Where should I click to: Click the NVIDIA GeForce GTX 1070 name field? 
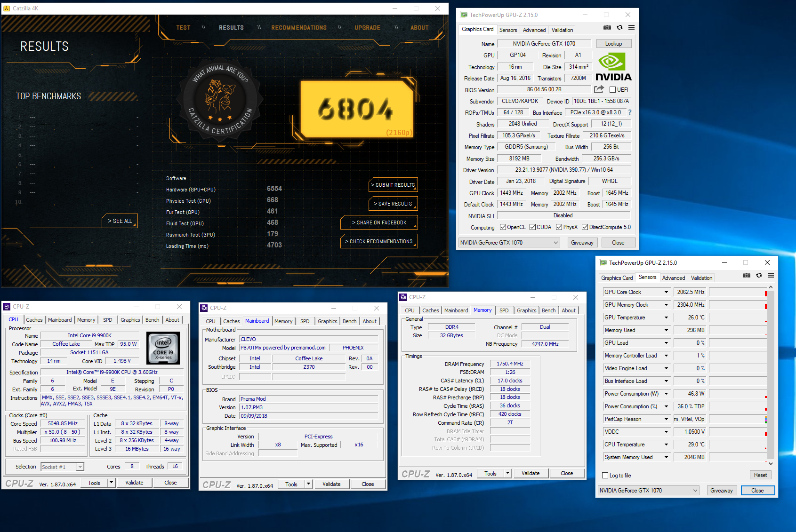(x=544, y=44)
